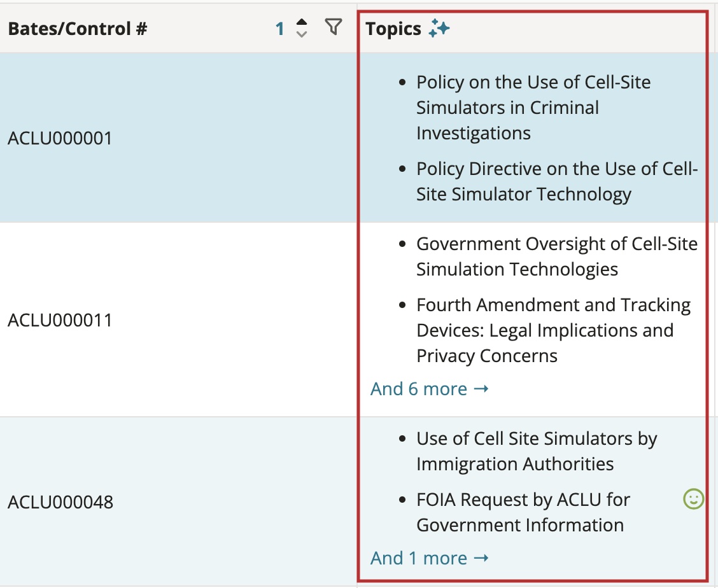Click topic 'Policy on the Use of Cell-Site Simulators'

533,108
